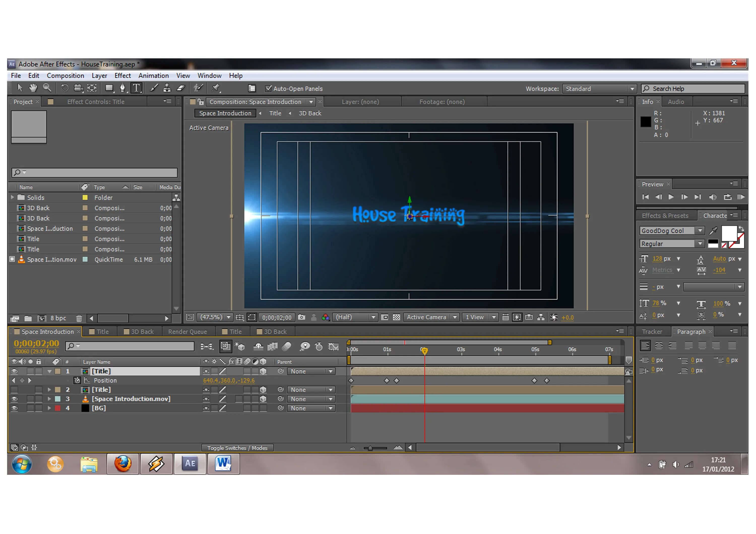The width and height of the screenshot is (756, 534).
Task: Switch to the Render Queue tab
Action: 187,332
